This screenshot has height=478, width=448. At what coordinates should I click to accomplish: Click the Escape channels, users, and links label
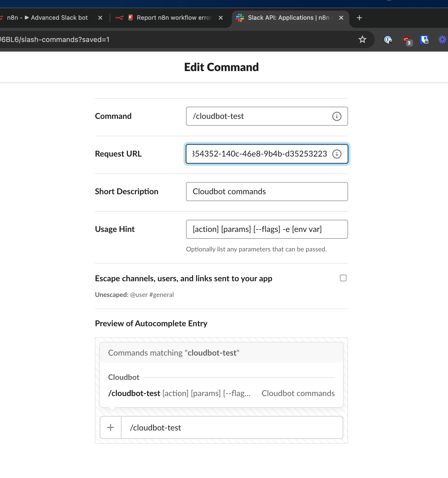click(x=184, y=278)
